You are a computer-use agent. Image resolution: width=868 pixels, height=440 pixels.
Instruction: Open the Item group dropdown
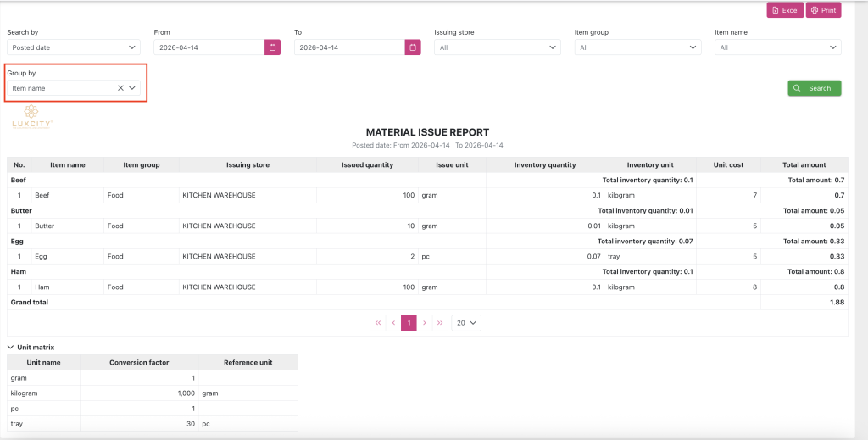point(637,47)
